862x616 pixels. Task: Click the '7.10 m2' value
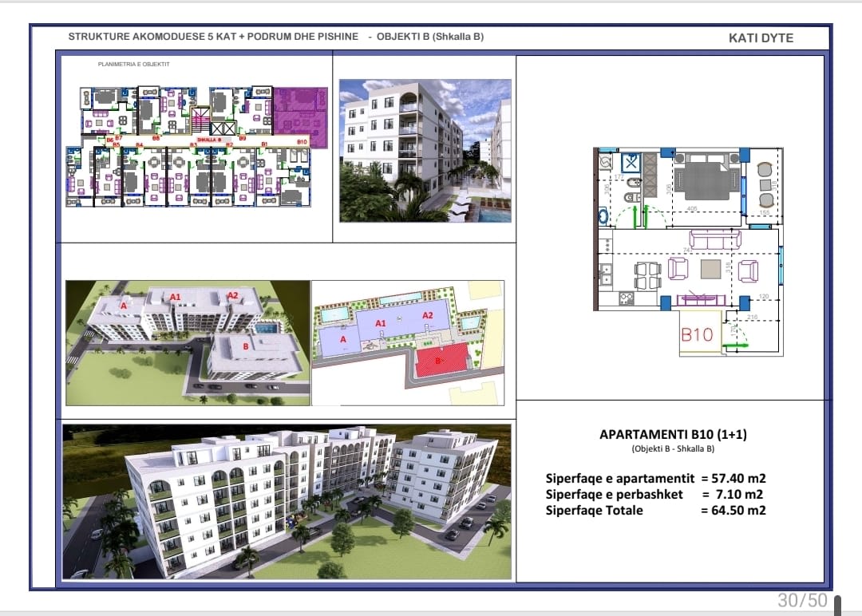[739, 494]
